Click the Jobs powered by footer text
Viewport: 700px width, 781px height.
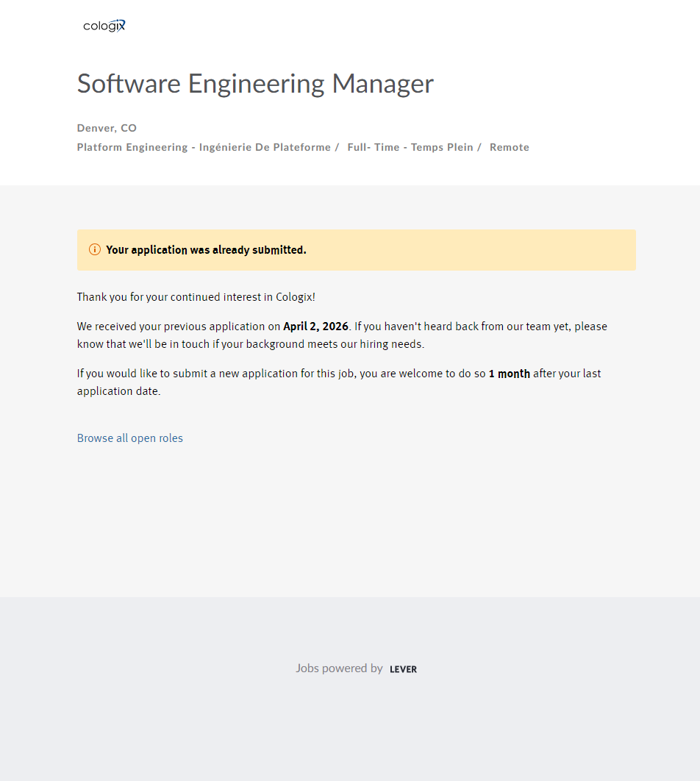(339, 668)
